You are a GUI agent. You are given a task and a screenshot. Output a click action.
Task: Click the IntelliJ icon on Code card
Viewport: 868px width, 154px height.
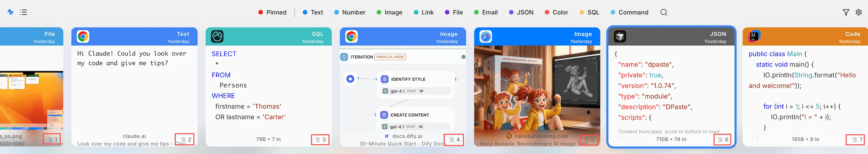click(754, 36)
